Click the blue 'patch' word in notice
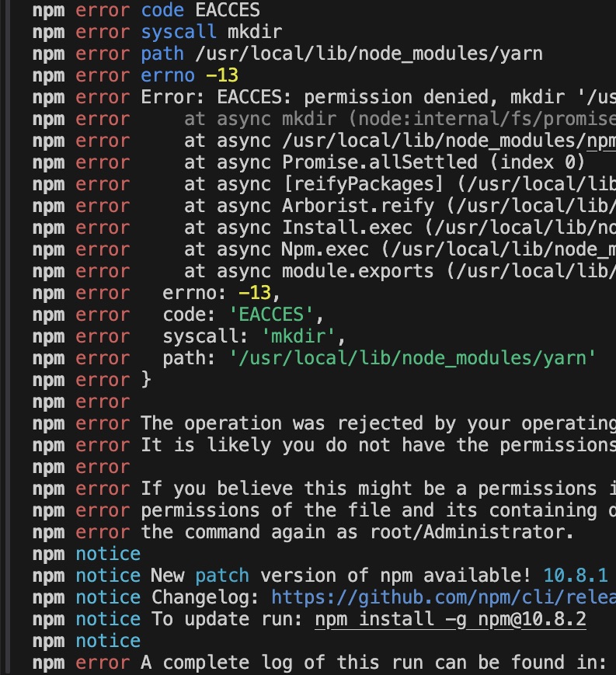This screenshot has height=675, width=616. tap(222, 576)
